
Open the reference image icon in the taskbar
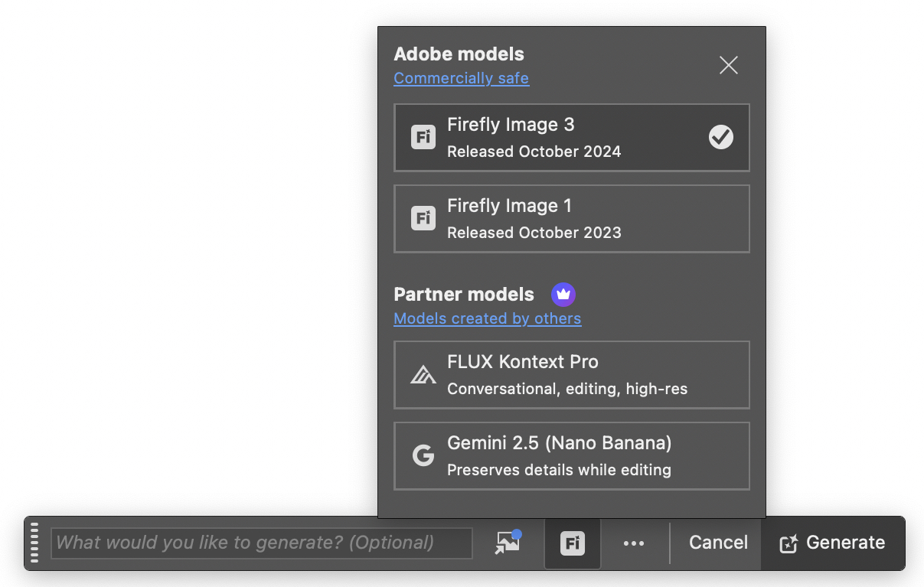pos(508,543)
